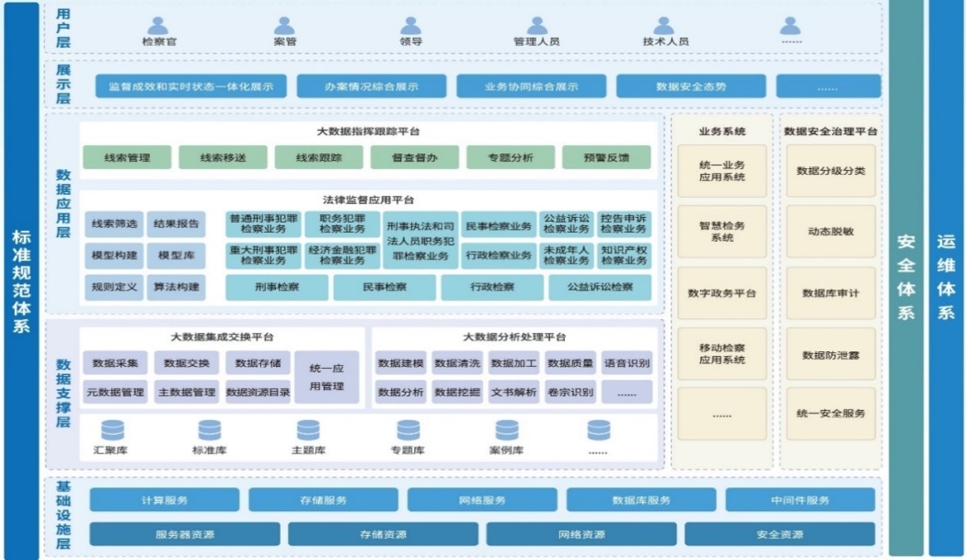Select the 预警反馈 button
The height and width of the screenshot is (560, 966).
tap(606, 157)
